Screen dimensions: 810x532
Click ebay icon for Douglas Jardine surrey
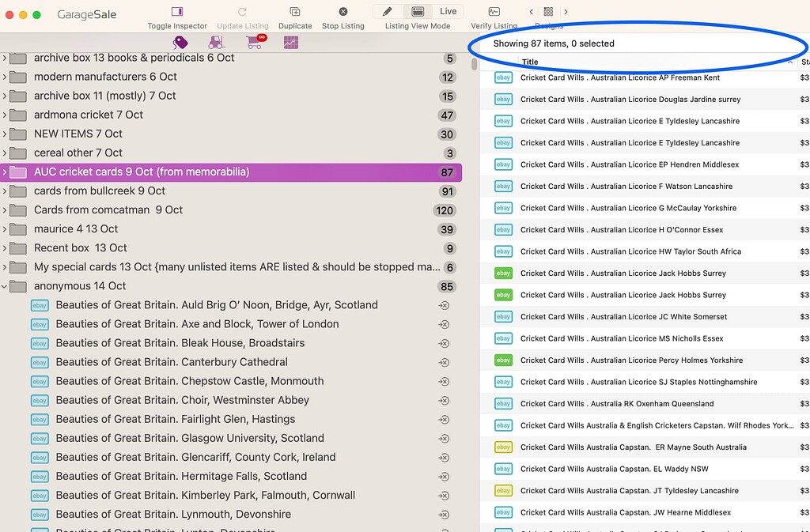(503, 100)
